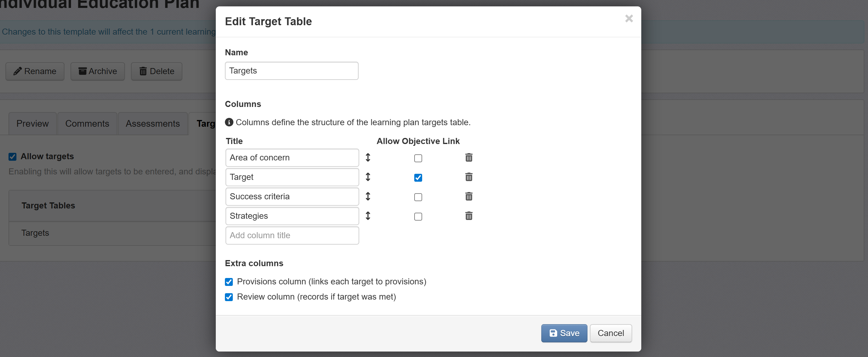Image resolution: width=868 pixels, height=357 pixels.
Task: Delete the Area of concern column
Action: (469, 158)
